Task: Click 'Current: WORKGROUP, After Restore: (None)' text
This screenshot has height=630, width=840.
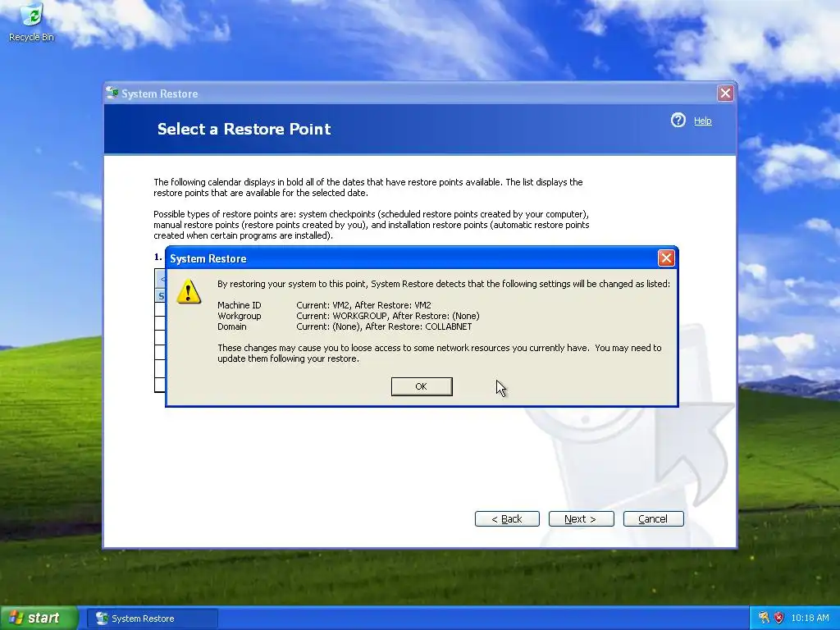Action: pyautogui.click(x=388, y=316)
